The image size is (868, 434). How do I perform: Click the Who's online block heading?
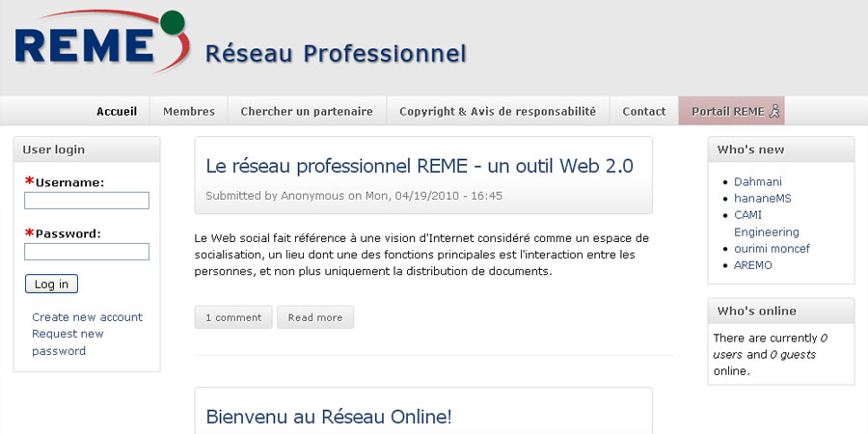coord(757,312)
